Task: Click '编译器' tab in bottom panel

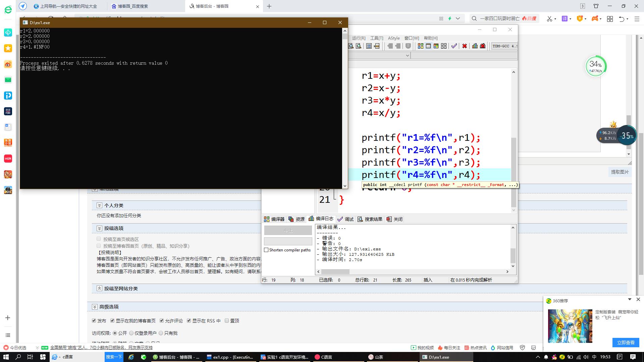Action: (276, 219)
